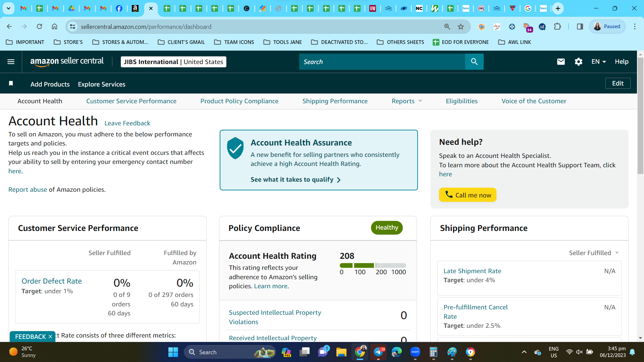Open the Chrome three-dot menu
Screen dimensions: 644x362
tap(635, 26)
